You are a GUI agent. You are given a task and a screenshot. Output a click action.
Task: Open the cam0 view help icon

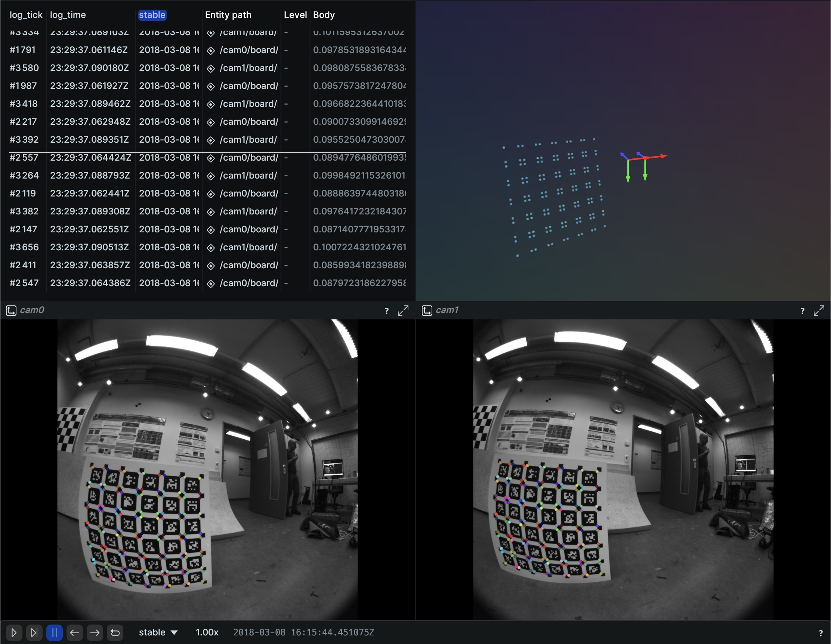pos(387,311)
